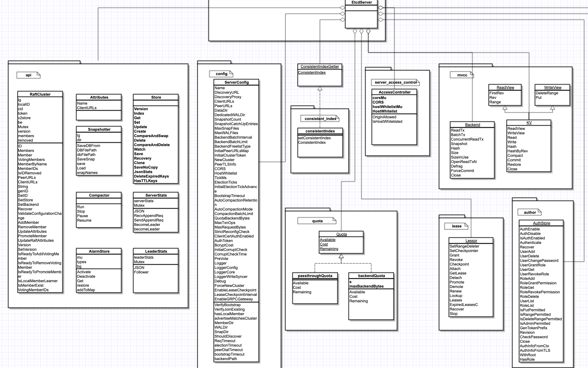Select the ConsistentIndexGetter interface title
Image resolution: width=588 pixels, height=368 pixels.
(x=319, y=67)
